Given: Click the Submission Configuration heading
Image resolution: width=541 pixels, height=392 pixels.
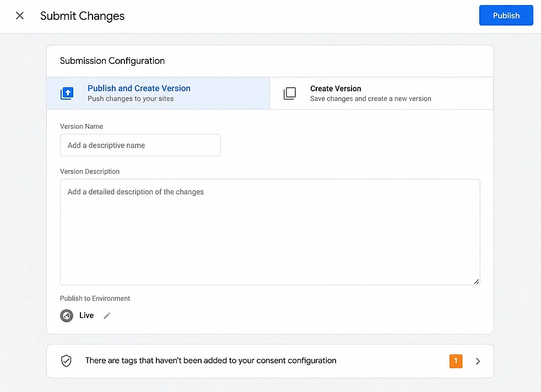Looking at the screenshot, I should [112, 61].
